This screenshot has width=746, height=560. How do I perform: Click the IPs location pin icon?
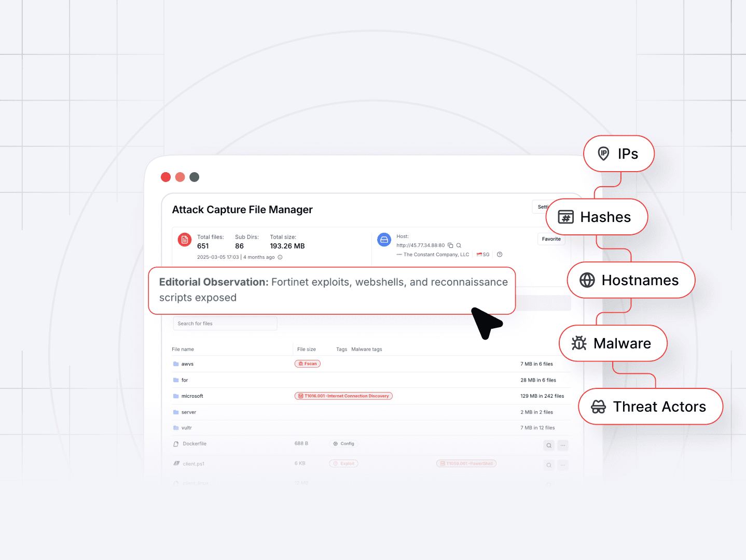tap(603, 153)
